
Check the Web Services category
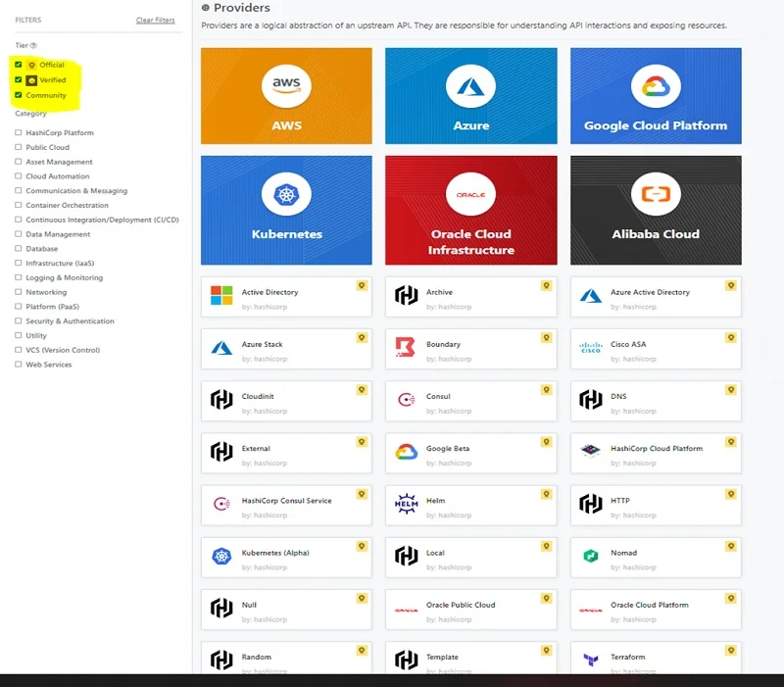click(19, 365)
